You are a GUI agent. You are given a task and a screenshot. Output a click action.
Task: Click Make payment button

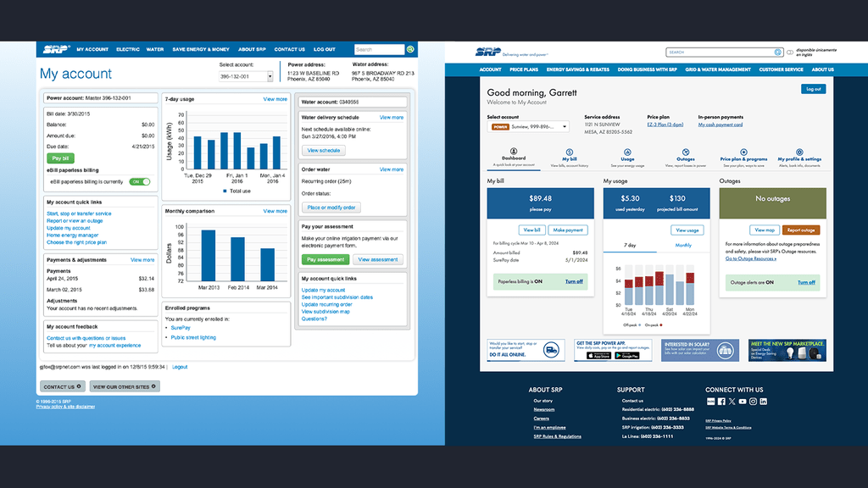pyautogui.click(x=568, y=230)
